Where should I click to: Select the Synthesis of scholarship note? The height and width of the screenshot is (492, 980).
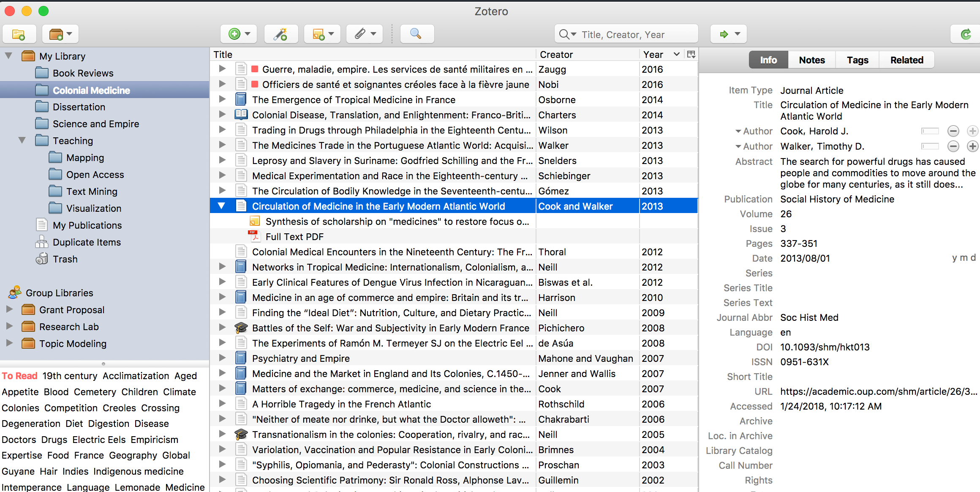(x=397, y=221)
